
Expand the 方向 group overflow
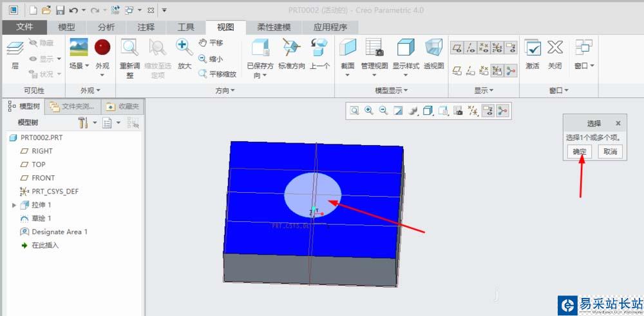225,90
